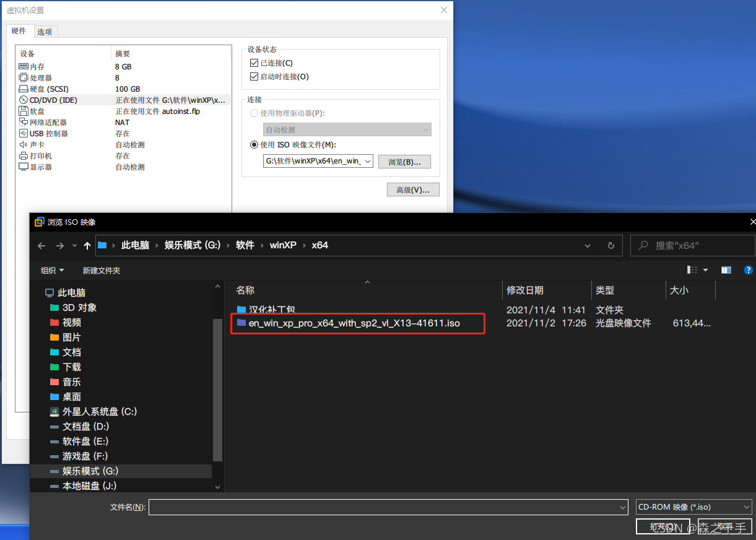Choose 使用物理驱动器(P) radio option
Viewport: 756px width, 540px height.
[254, 113]
